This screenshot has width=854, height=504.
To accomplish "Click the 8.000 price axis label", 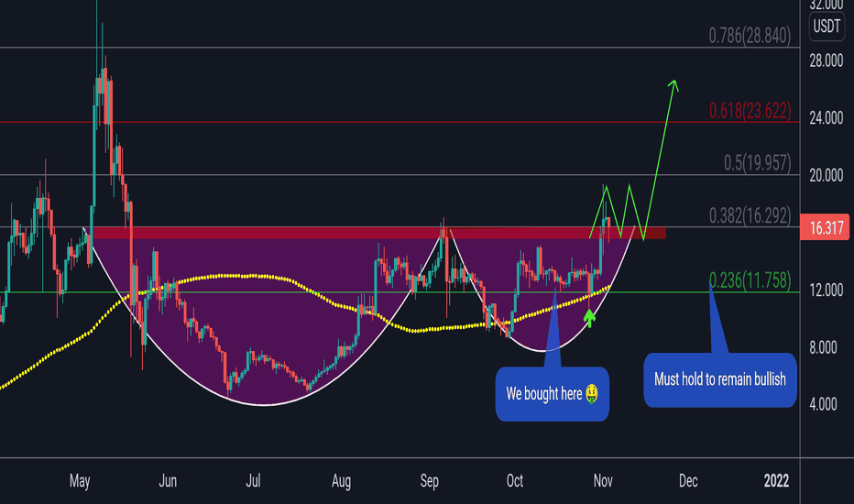I will pos(826,347).
